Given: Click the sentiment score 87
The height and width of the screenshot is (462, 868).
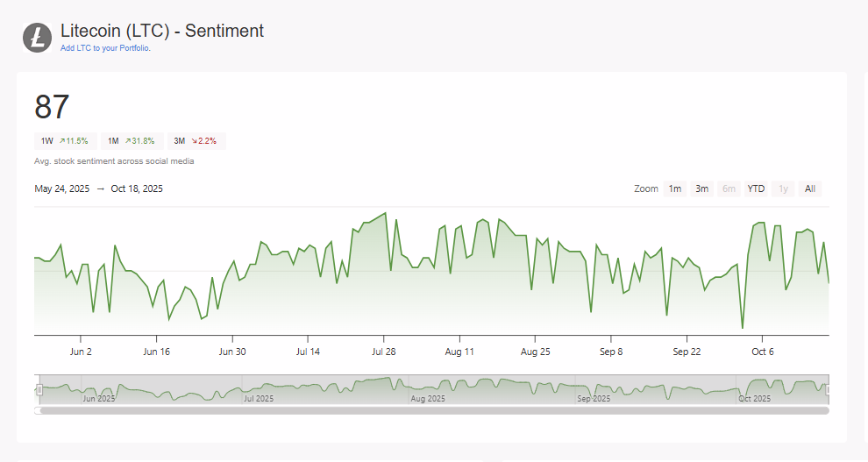Looking at the screenshot, I should [x=52, y=107].
